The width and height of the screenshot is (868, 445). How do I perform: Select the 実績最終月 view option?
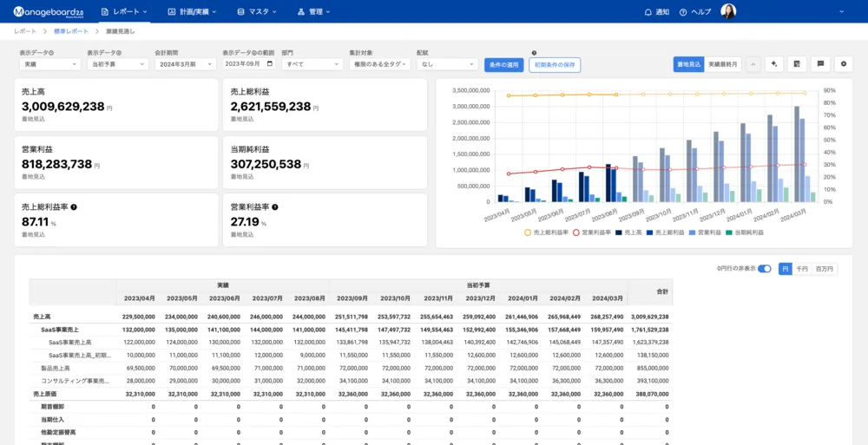tap(722, 64)
